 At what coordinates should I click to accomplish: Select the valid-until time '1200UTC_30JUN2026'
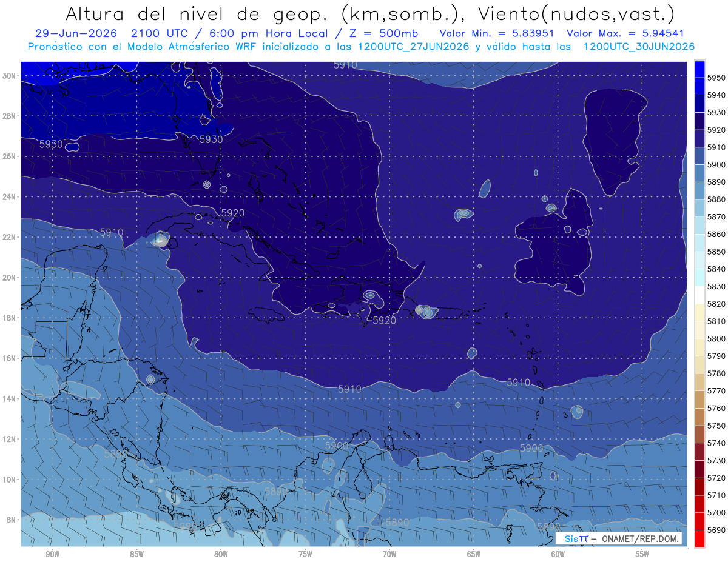click(x=639, y=47)
